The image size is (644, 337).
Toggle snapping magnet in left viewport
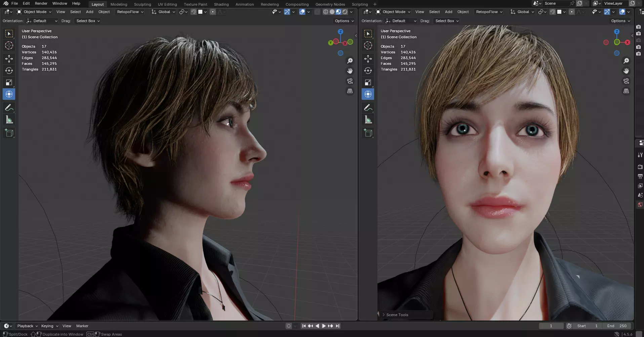[x=194, y=12]
